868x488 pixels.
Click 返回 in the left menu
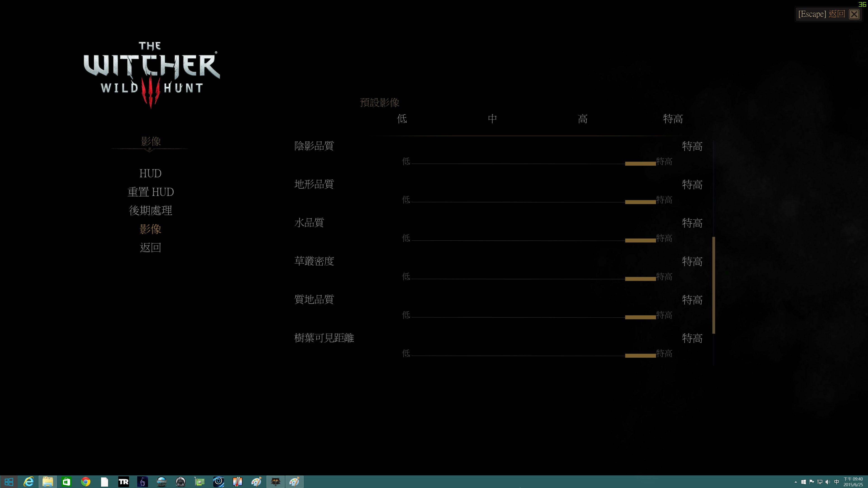pyautogui.click(x=151, y=248)
